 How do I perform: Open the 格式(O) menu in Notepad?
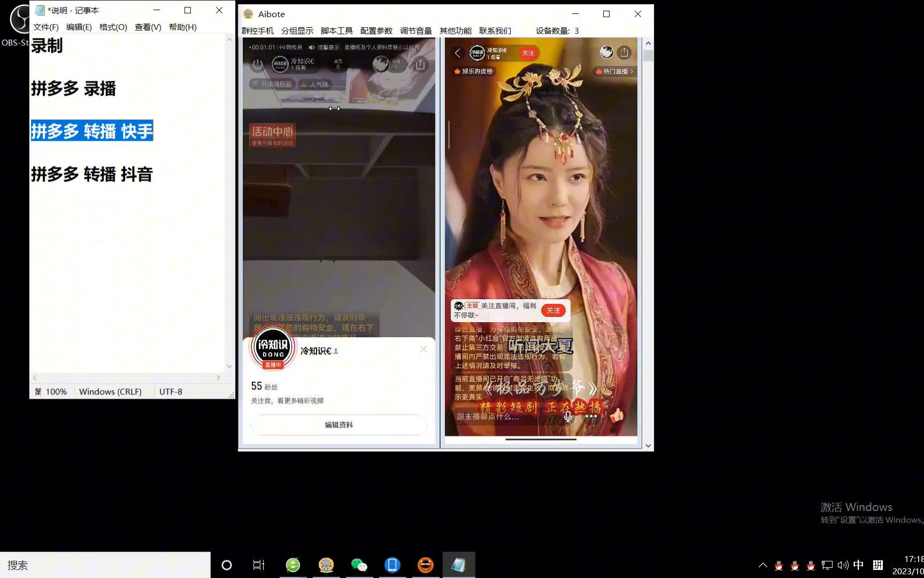112,27
